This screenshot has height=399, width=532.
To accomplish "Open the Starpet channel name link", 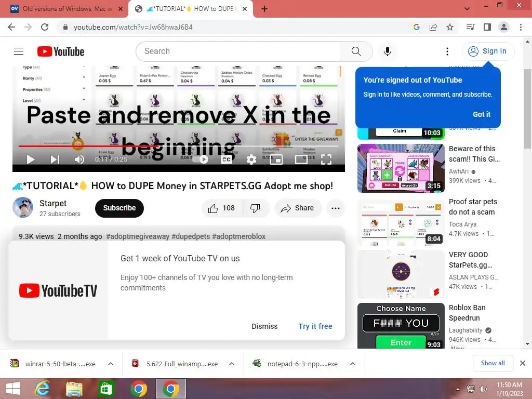I will 53,203.
